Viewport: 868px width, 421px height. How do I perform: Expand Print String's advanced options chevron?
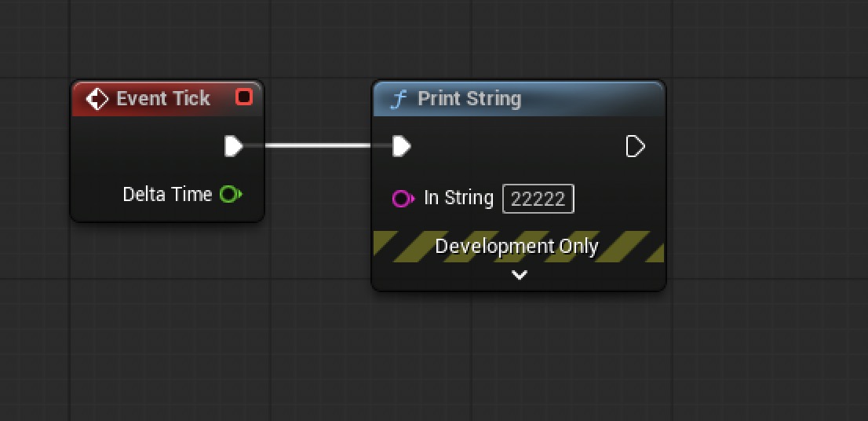519,275
